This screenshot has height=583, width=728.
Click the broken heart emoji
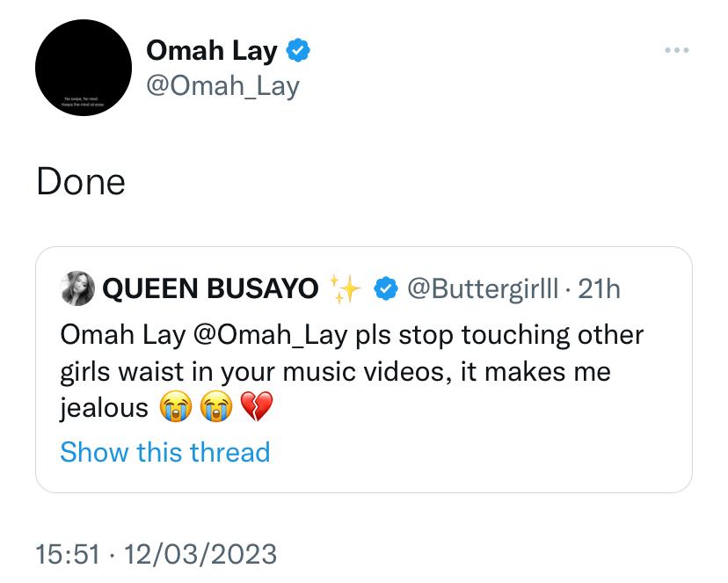pyautogui.click(x=257, y=406)
